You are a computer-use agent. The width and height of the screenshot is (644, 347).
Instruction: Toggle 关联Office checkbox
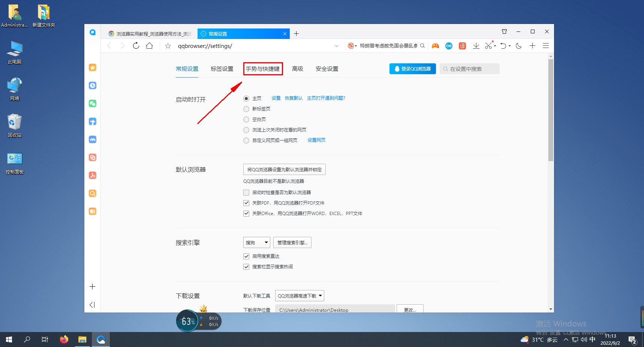coord(246,214)
